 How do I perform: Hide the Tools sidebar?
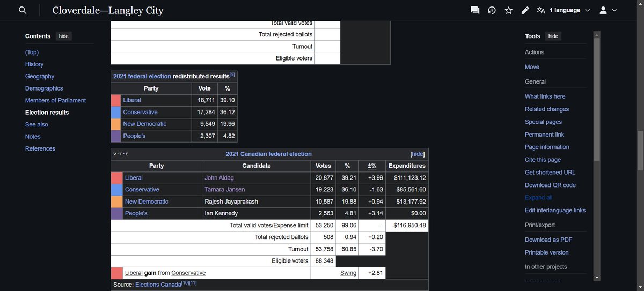click(x=553, y=36)
